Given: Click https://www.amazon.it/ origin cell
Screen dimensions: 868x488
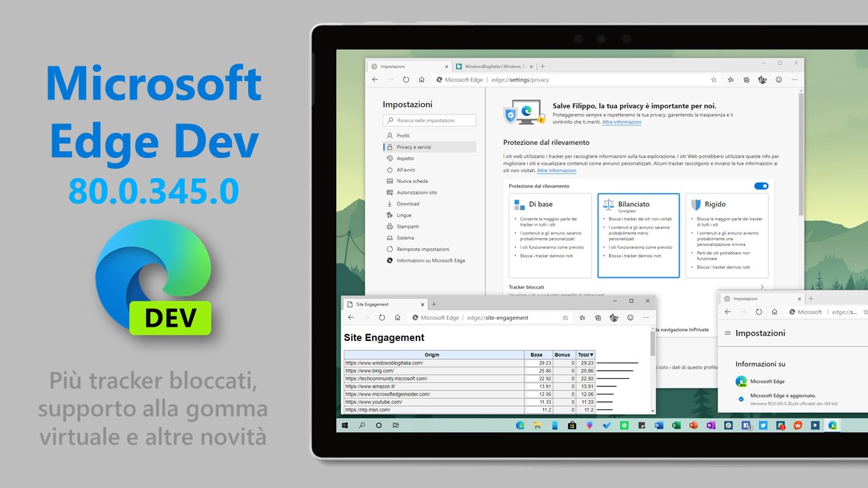Looking at the screenshot, I should (x=434, y=386).
